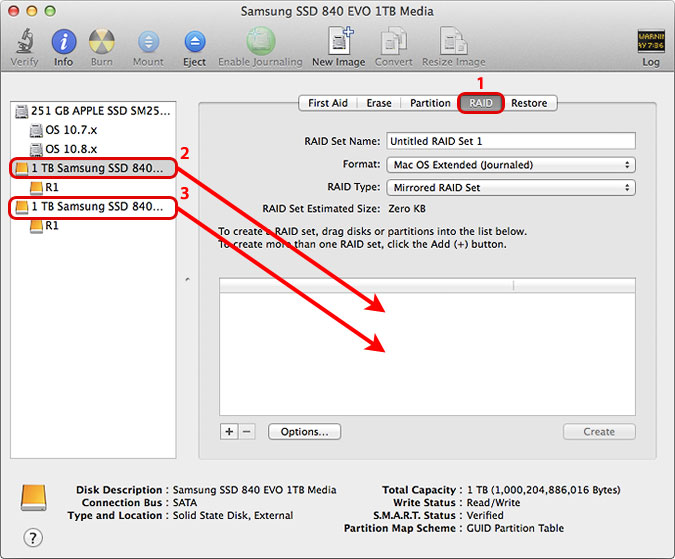This screenshot has height=559, width=675.
Task: Click in the RAID Set Name field
Action: tap(510, 141)
